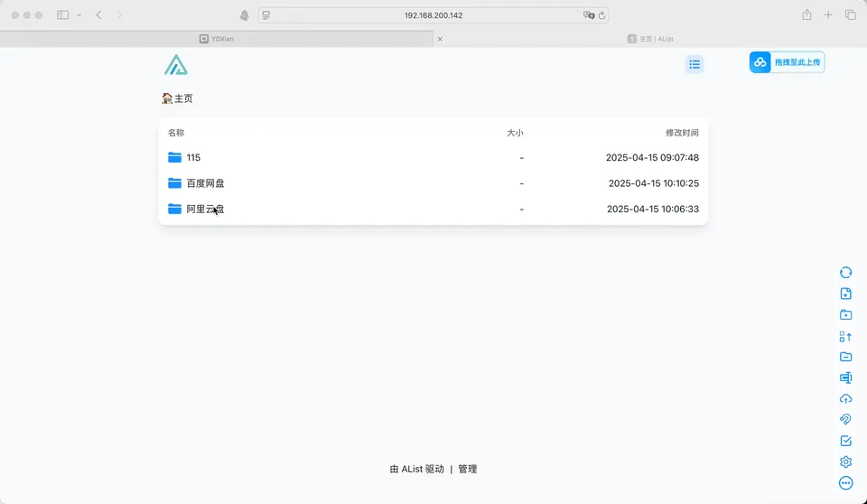Screen dimensions: 867x504
Task: Toggle the file selection checkbox mode
Action: click(846, 441)
